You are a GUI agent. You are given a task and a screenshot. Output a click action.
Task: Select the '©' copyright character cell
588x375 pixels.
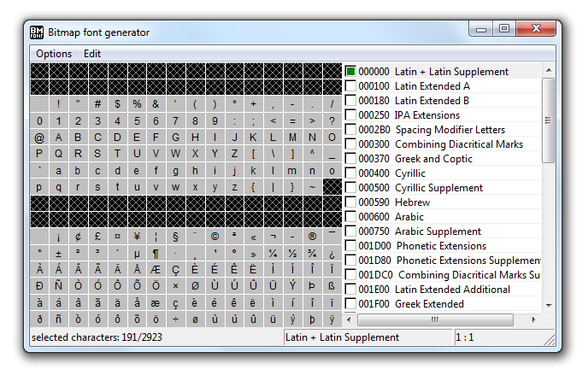point(215,237)
